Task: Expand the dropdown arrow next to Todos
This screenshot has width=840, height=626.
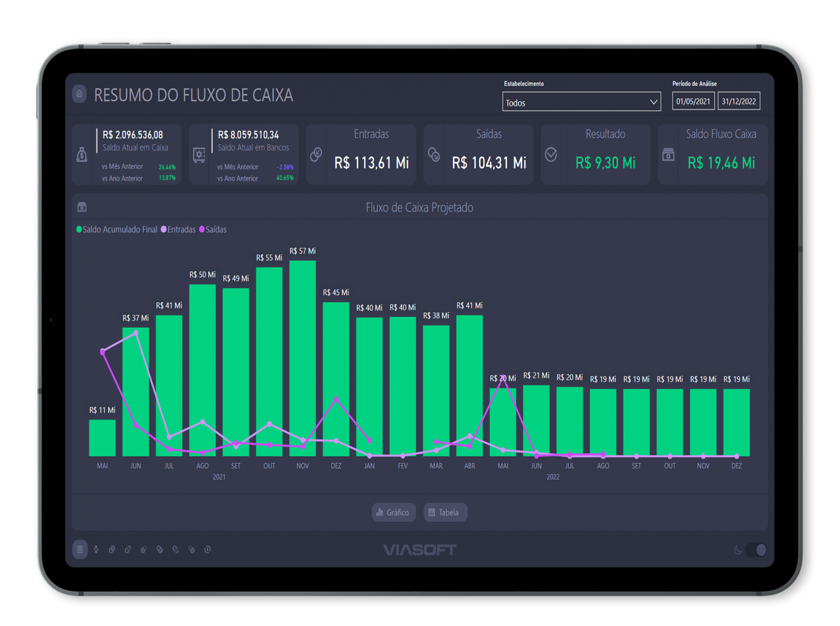Action: tap(653, 102)
